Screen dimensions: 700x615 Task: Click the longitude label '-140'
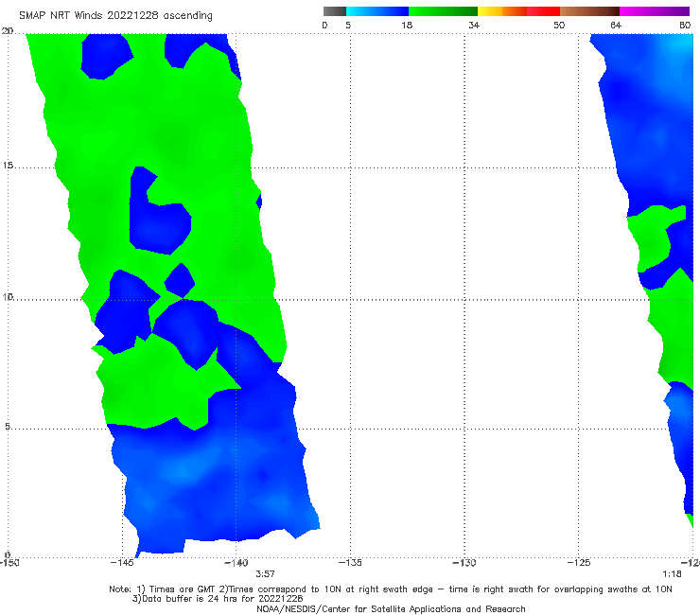tap(236, 563)
